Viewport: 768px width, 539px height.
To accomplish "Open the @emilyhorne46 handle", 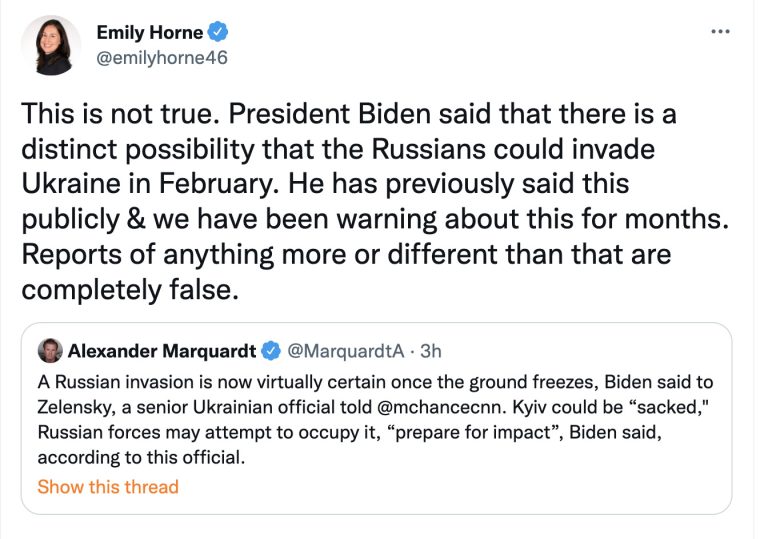I will coord(162,57).
